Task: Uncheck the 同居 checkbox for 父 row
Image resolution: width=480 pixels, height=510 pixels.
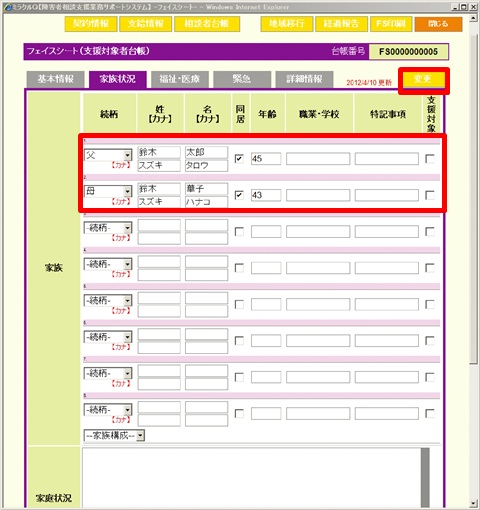Action: click(239, 159)
